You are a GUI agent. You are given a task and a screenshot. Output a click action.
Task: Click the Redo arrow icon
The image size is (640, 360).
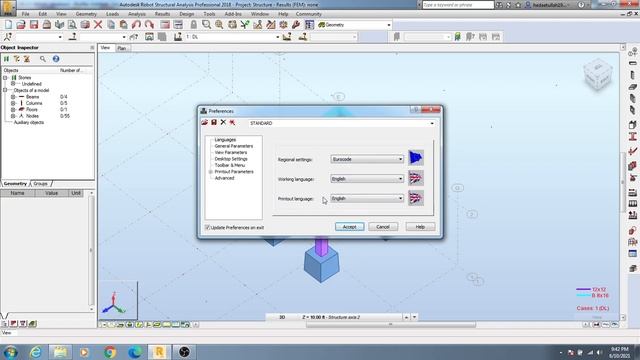click(x=149, y=25)
